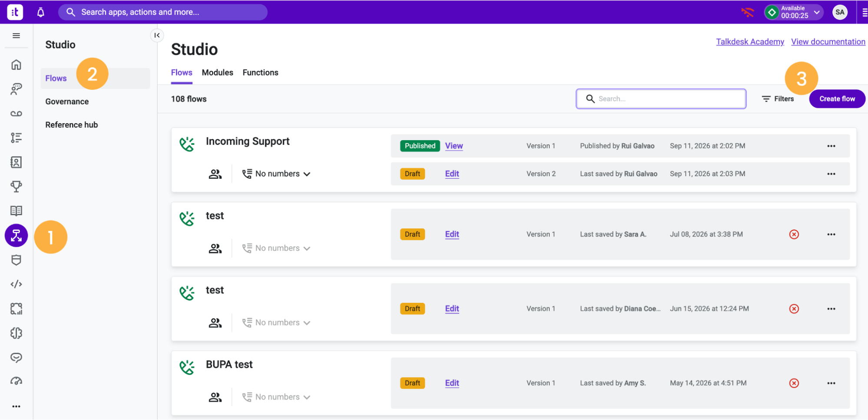Expand No numbers dropdown for BUPA test
Screen dimensions: 868x420
[x=277, y=397]
